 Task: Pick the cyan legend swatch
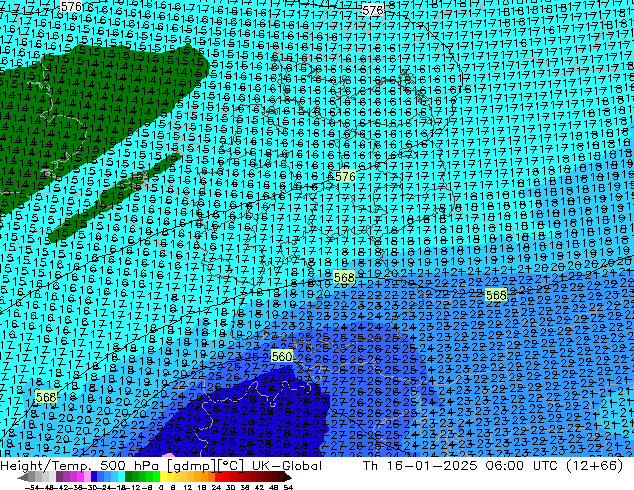click(x=121, y=477)
